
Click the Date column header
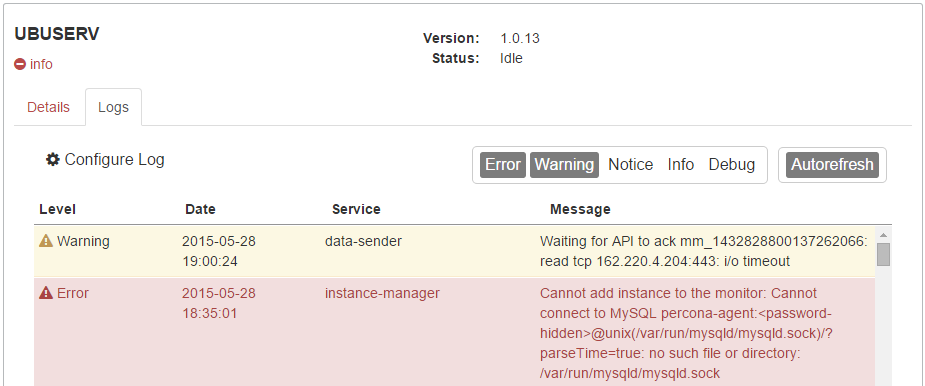(x=201, y=209)
